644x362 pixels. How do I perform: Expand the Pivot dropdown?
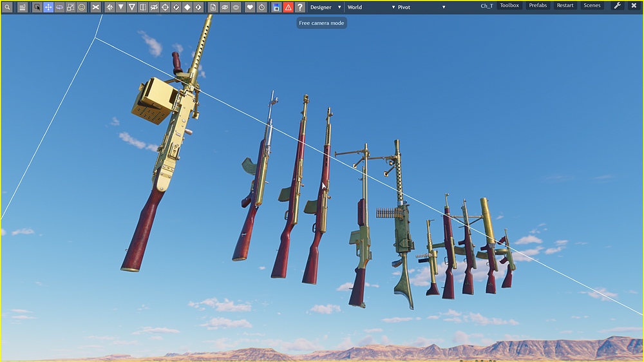pyautogui.click(x=421, y=7)
